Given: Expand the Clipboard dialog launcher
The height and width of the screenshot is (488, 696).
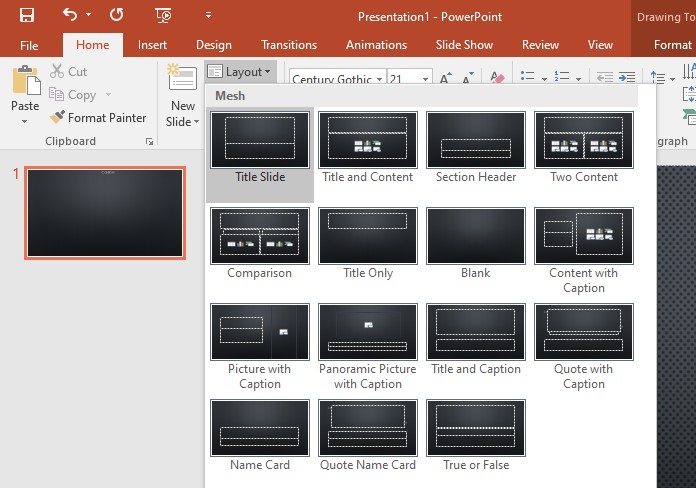Looking at the screenshot, I should pos(150,142).
